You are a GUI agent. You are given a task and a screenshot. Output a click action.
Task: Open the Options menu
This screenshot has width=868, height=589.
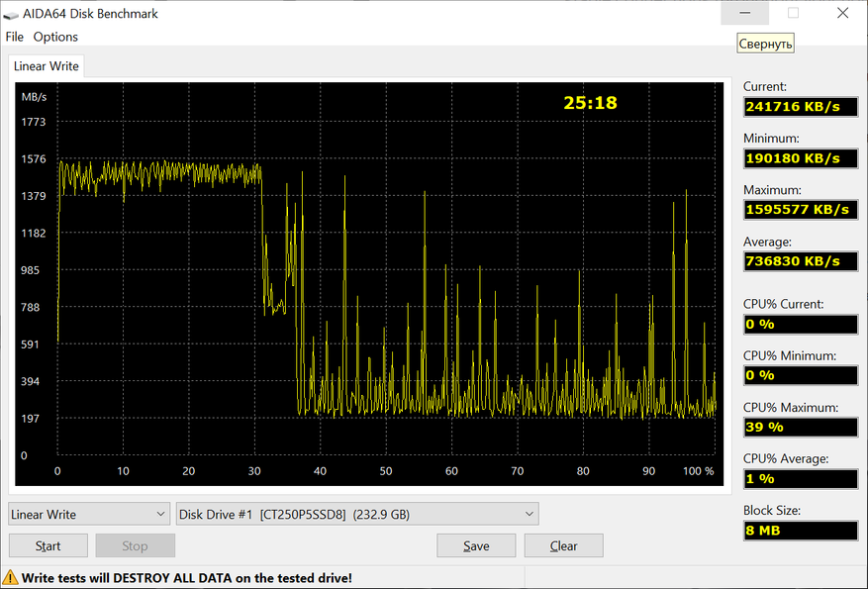click(x=55, y=37)
